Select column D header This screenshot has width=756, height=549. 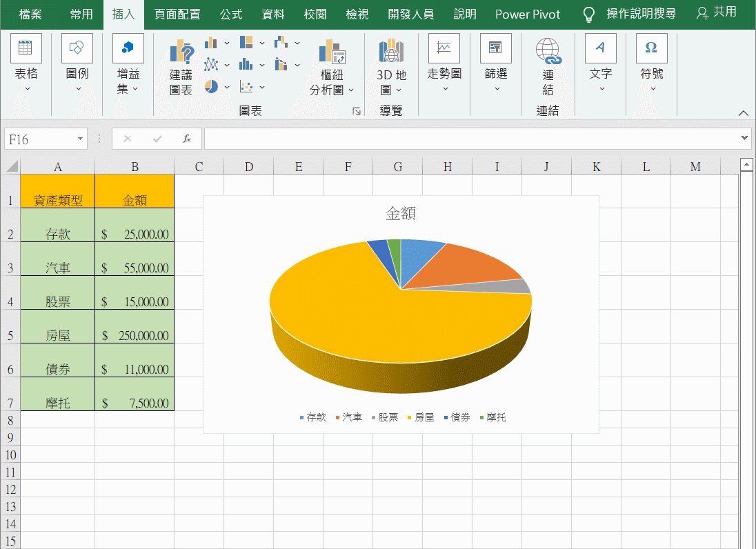click(249, 167)
